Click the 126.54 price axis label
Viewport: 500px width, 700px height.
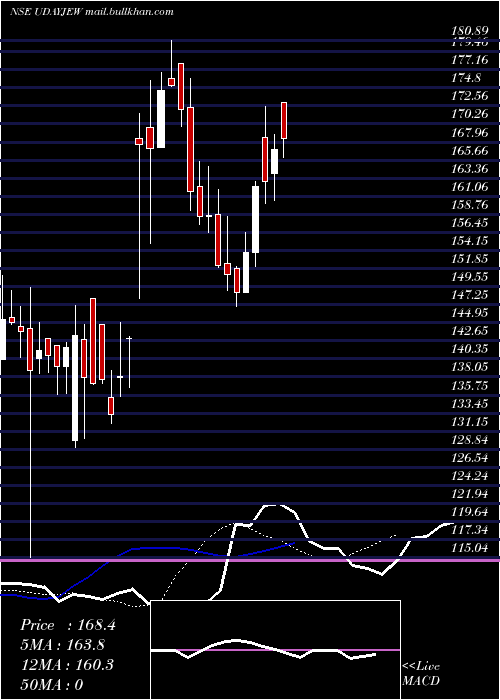tap(469, 458)
